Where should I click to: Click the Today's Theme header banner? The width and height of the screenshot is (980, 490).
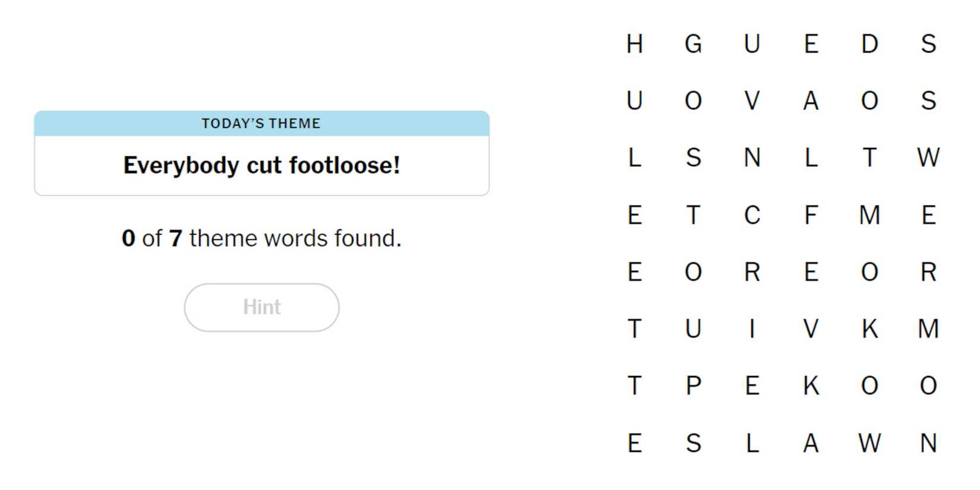tap(261, 124)
